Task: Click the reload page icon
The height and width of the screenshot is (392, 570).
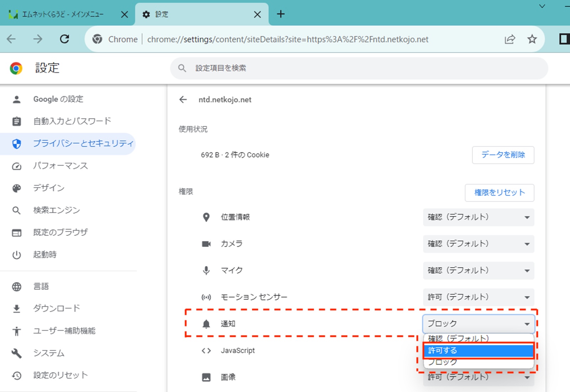Action: [x=64, y=39]
